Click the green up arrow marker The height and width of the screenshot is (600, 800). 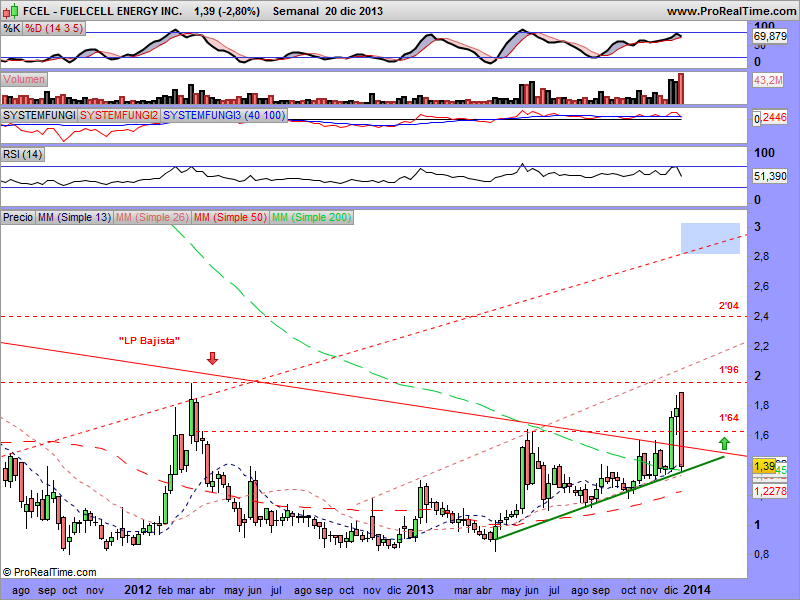click(724, 443)
